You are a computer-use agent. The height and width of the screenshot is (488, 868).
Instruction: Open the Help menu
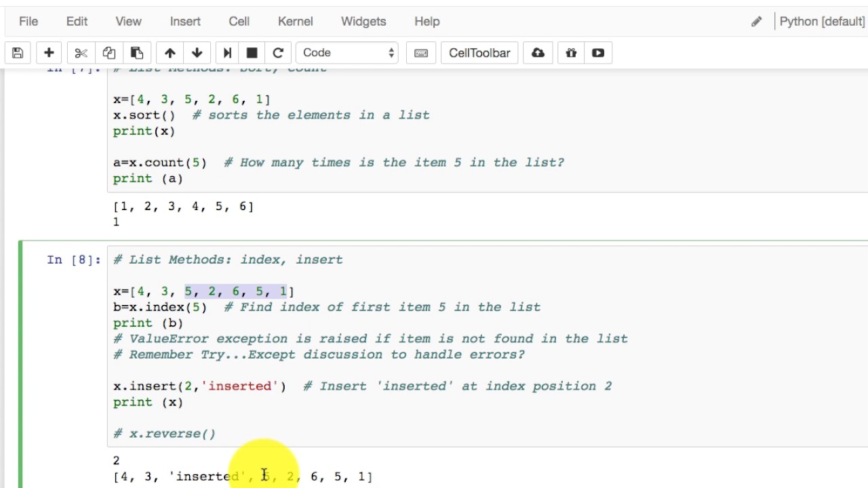tap(427, 22)
